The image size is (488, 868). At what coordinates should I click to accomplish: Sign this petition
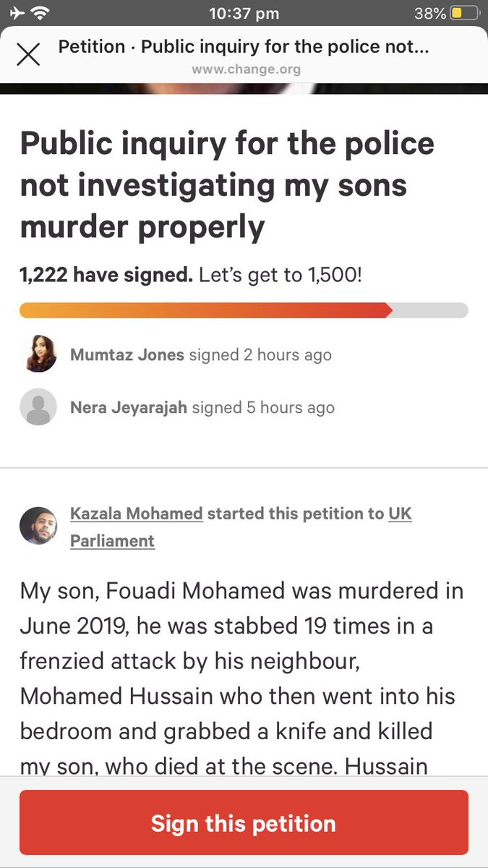click(x=244, y=822)
